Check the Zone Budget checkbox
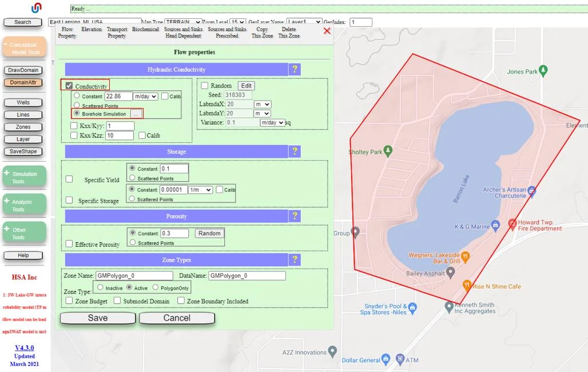The width and height of the screenshot is (588, 372). tap(69, 301)
